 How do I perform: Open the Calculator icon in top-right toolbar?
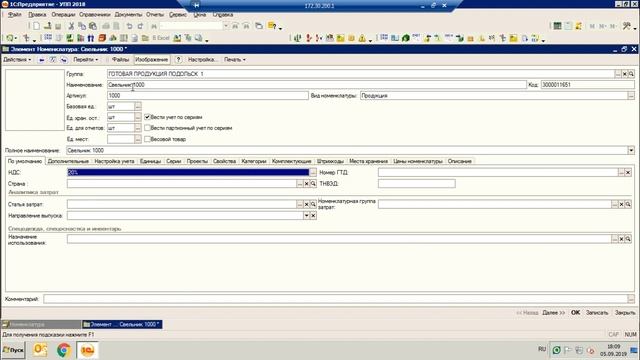point(557,26)
